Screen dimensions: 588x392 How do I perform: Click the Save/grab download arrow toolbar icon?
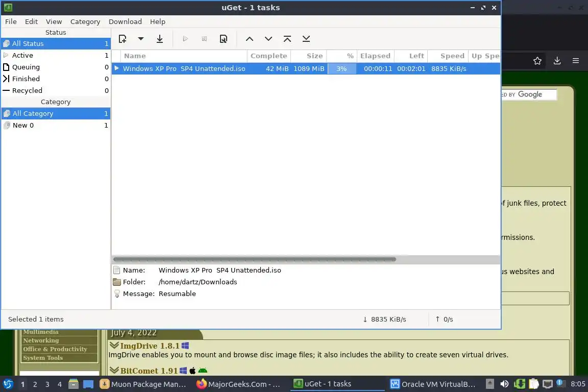click(160, 39)
